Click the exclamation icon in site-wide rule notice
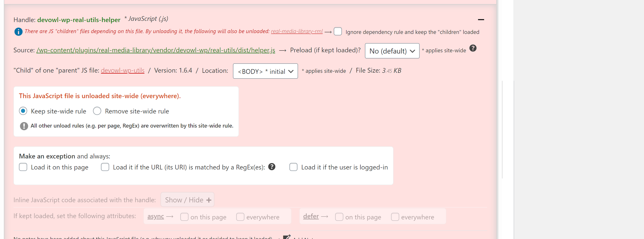 coord(24,126)
